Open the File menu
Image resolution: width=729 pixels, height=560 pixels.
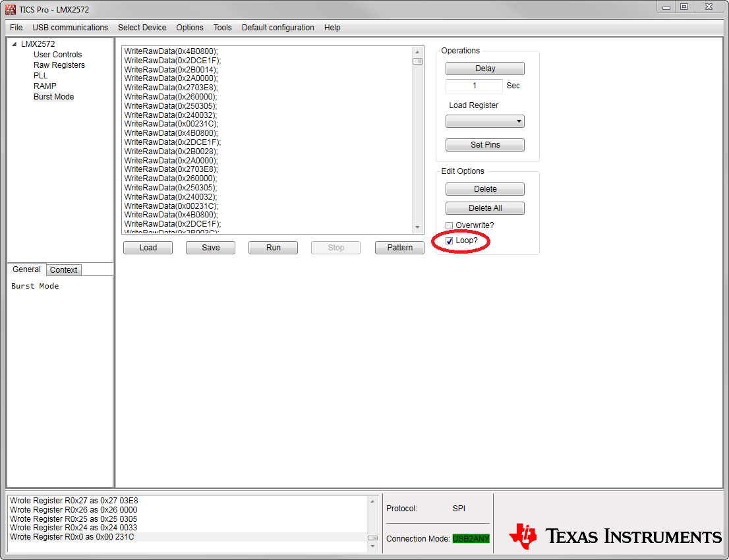(x=16, y=28)
